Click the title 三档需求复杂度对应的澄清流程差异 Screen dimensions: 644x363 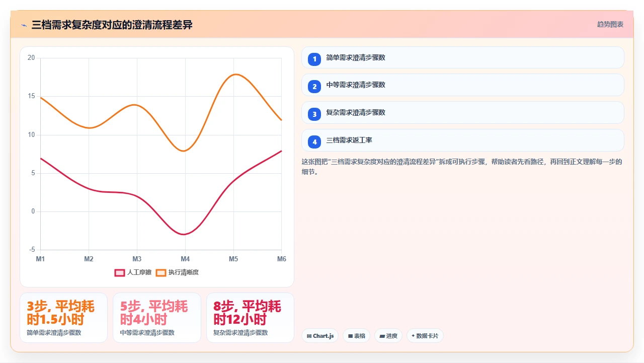(x=112, y=25)
